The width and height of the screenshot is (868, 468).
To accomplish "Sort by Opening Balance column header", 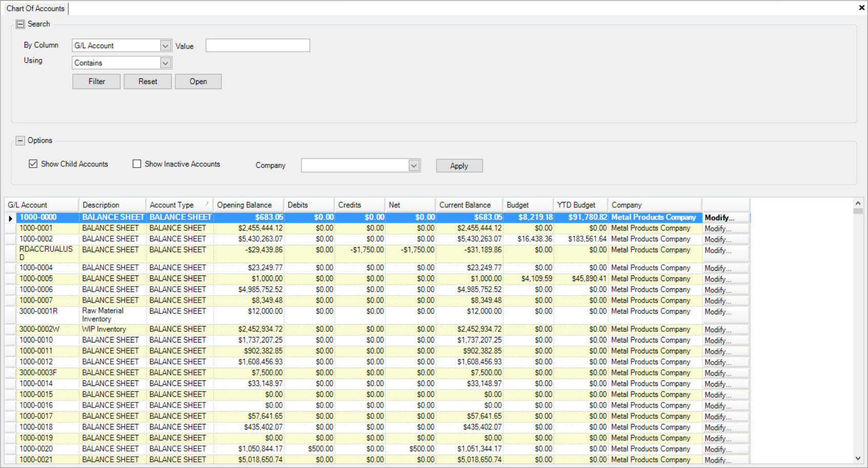I will pyautogui.click(x=249, y=205).
